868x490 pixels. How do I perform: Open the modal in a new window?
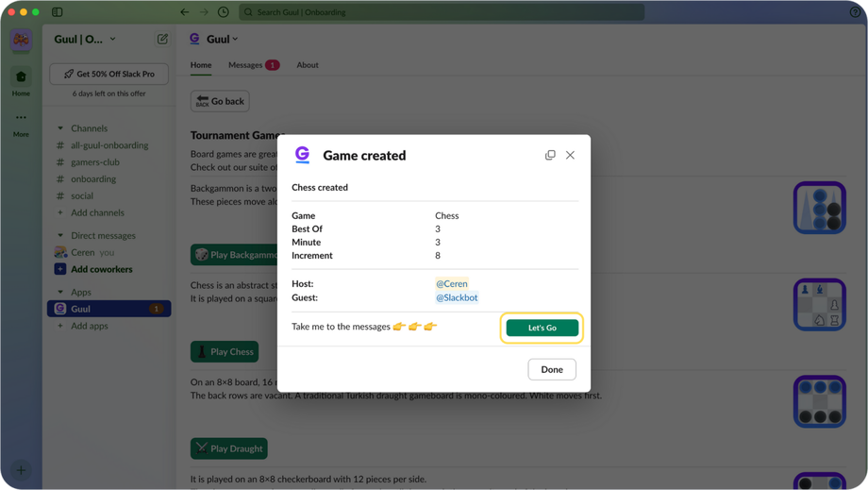coord(550,155)
